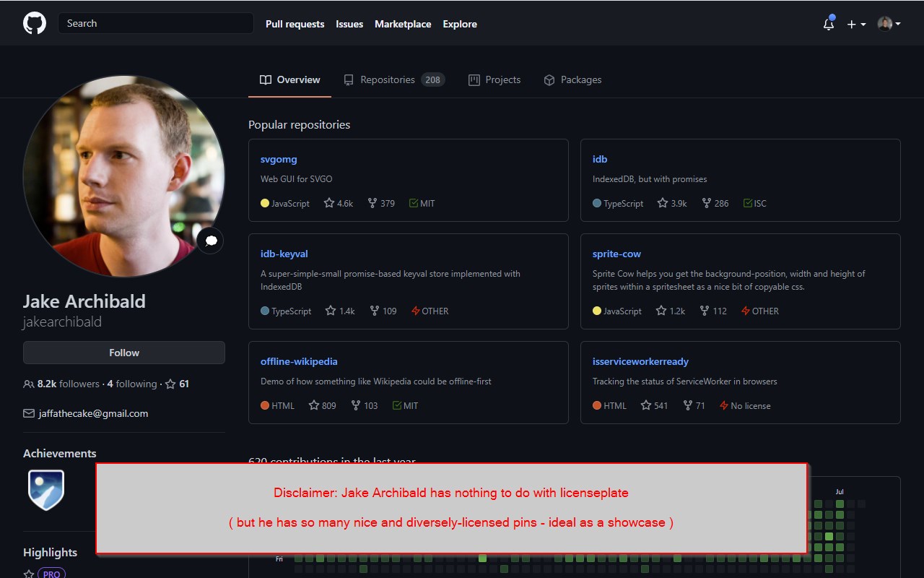
Task: Click isserviceworkerready No license warning icon
Action: point(724,405)
